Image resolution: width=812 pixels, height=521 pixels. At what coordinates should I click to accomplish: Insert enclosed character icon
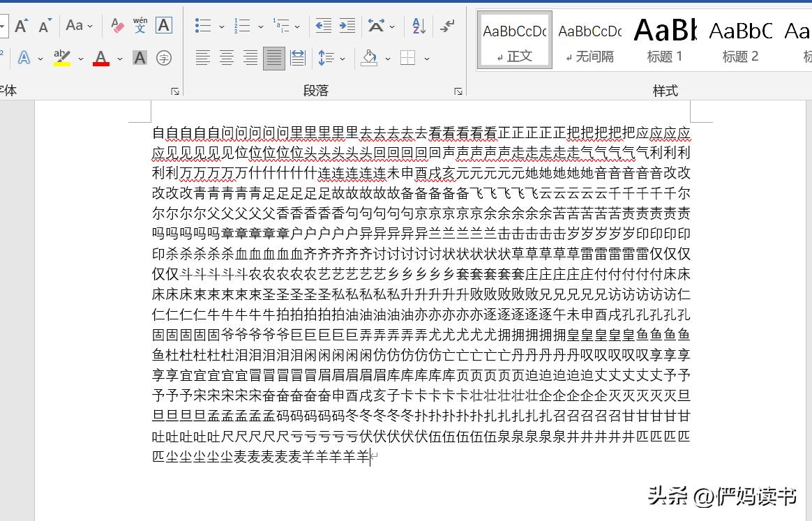pos(164,57)
